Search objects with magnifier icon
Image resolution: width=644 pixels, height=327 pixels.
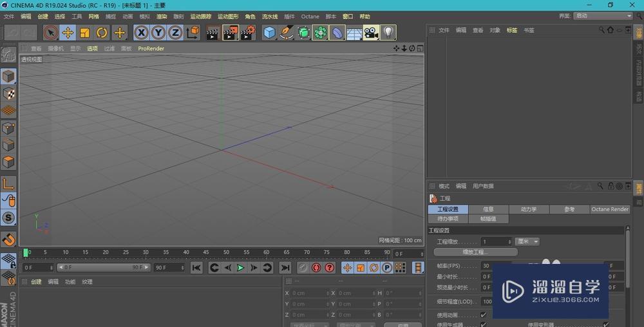click(601, 30)
